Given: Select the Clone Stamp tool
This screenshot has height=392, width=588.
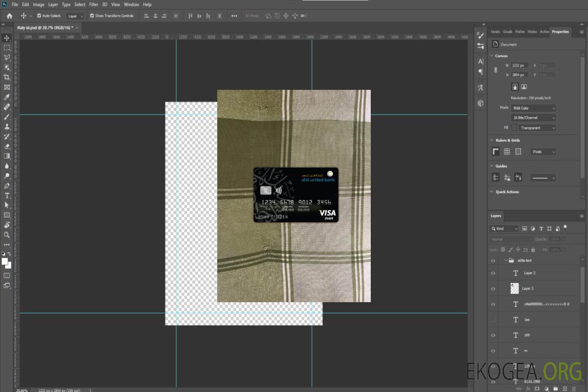Looking at the screenshot, I should click(x=7, y=126).
